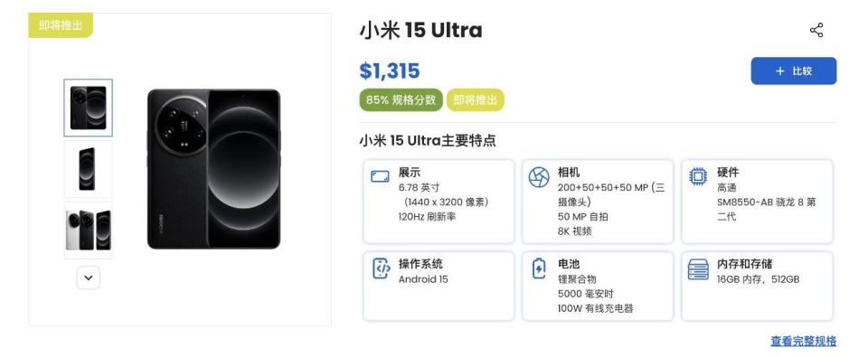868x357 pixels.
Task: Click the 即将推出 badge next to the spec score
Action: (476, 100)
